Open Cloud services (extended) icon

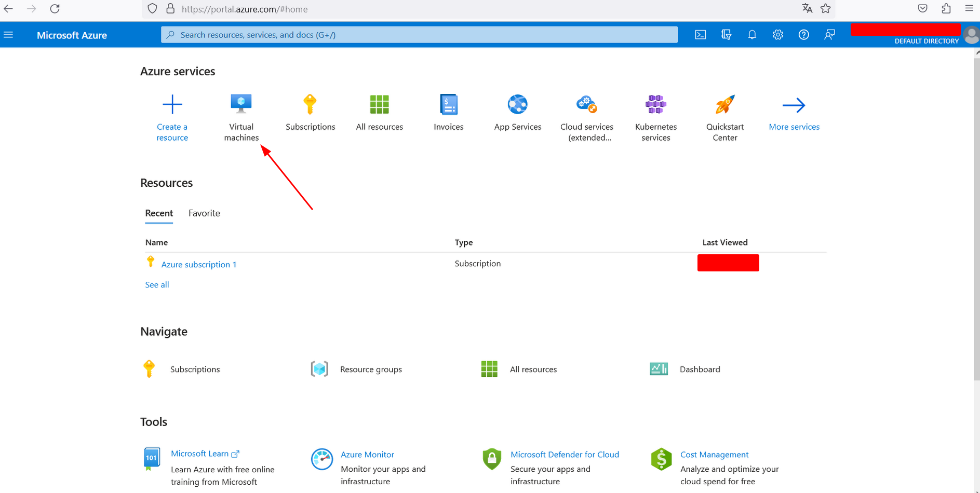coord(587,104)
